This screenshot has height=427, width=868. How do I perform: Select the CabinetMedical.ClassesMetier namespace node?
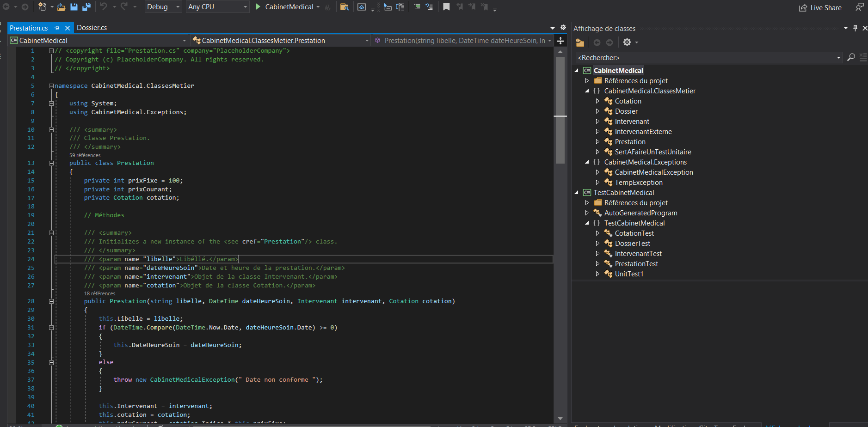(649, 91)
